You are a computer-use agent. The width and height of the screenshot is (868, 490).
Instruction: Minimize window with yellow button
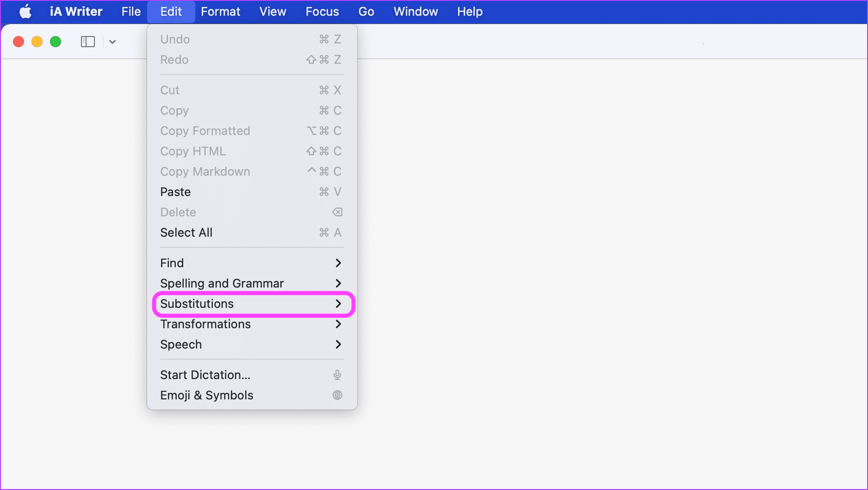tap(37, 42)
